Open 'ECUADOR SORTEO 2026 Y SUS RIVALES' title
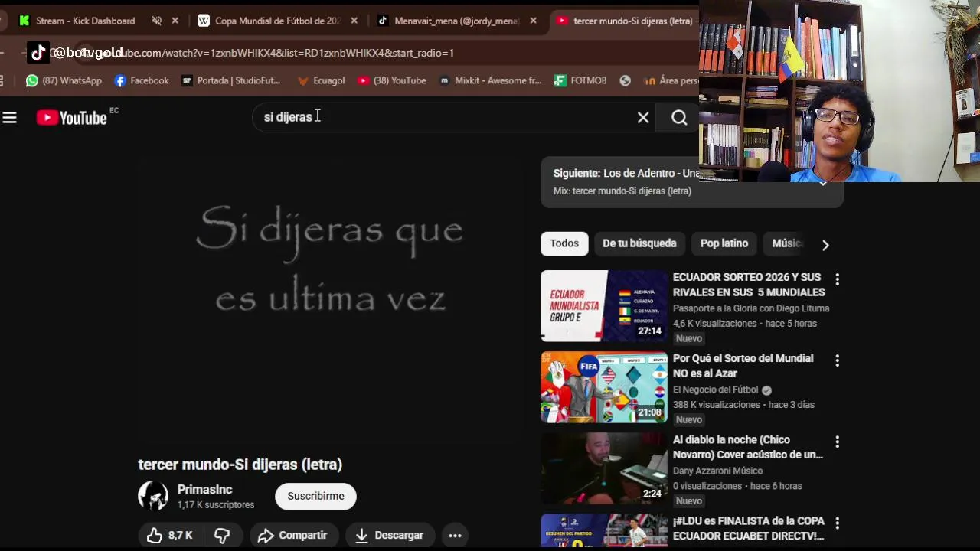This screenshot has height=551, width=980. coord(749,285)
